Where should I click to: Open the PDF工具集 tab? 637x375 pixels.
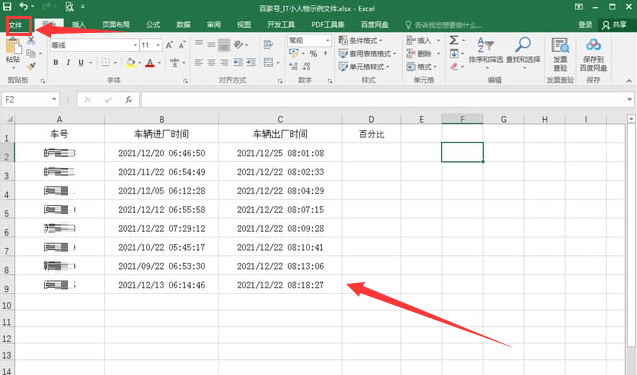[328, 25]
